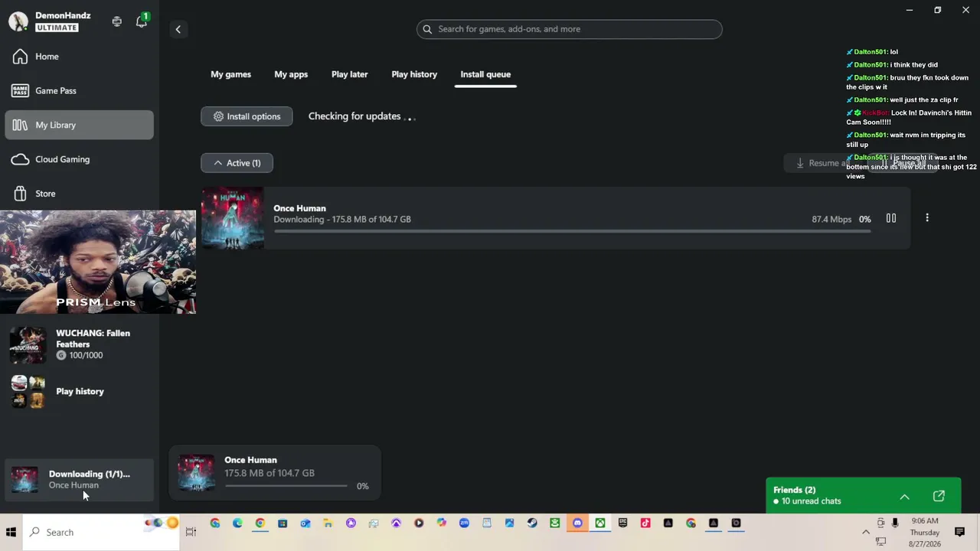Open Discord from the taskbar
980x551 pixels.
tap(577, 523)
